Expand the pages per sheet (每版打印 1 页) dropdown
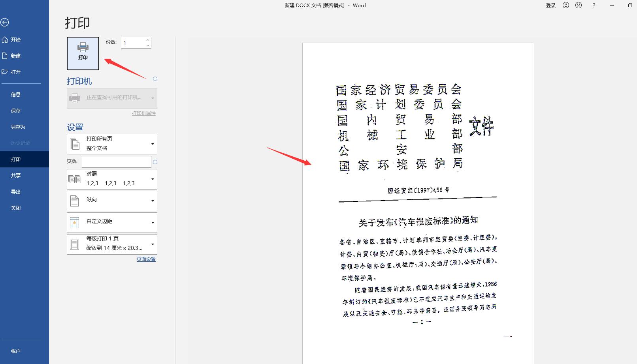This screenshot has width=637, height=364. coord(112,244)
